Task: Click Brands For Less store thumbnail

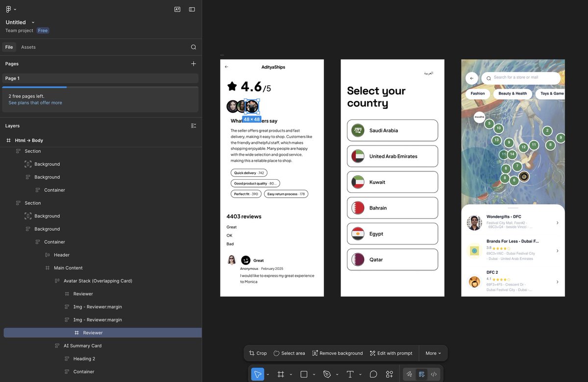Action: (x=474, y=251)
